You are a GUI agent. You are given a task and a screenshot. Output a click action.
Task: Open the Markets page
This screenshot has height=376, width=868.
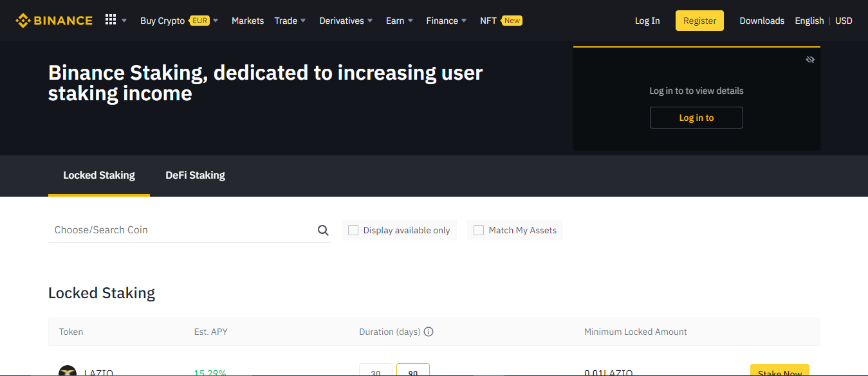(248, 21)
